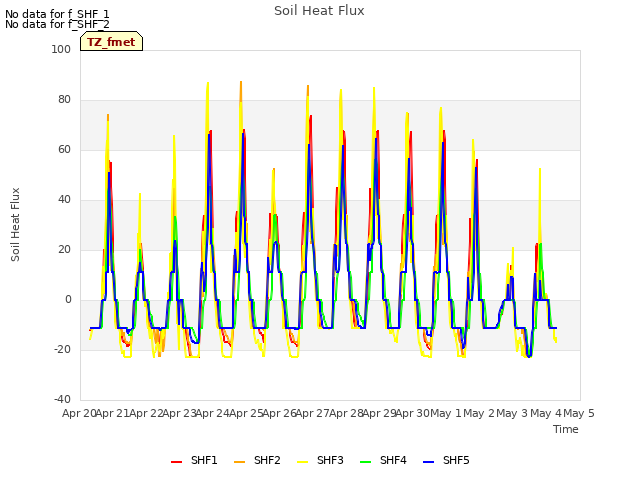Click the Apr 25 x-axis tick label
Viewport: 640px width, 480px height.
pyautogui.click(x=246, y=413)
